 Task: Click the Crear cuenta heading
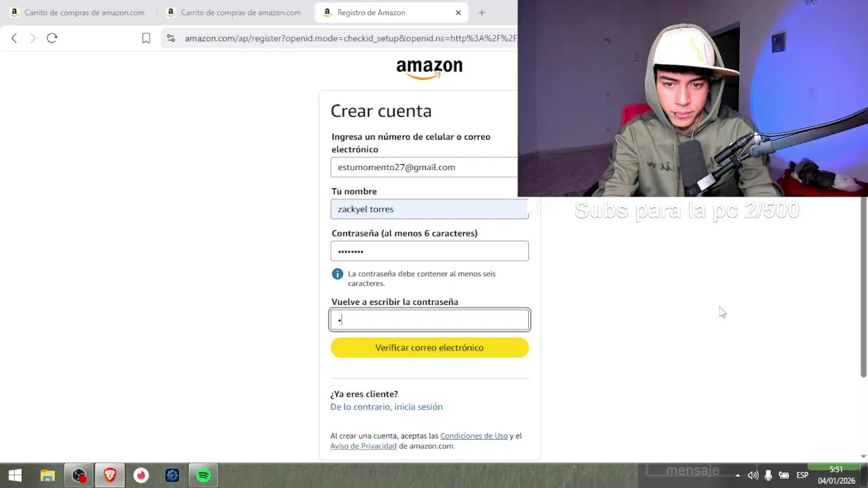pos(381,111)
